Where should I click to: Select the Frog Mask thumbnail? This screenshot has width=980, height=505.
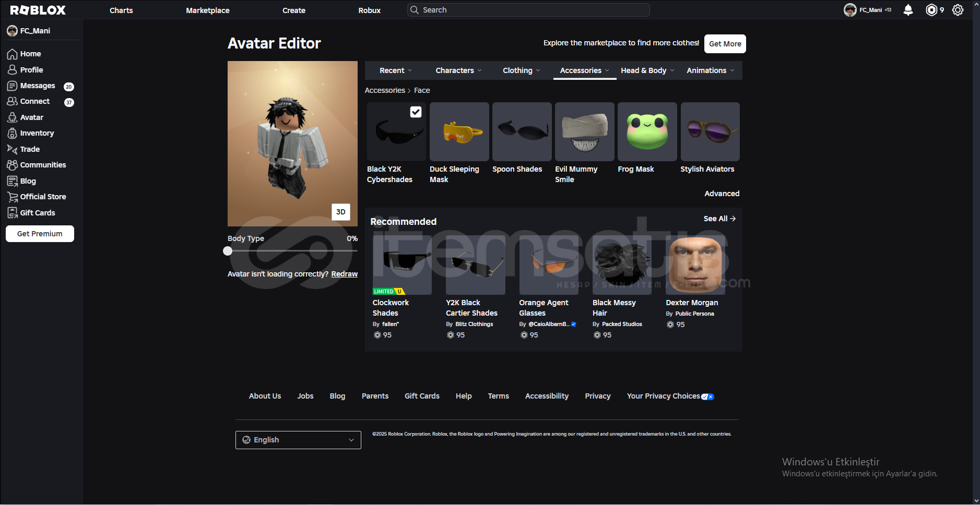pyautogui.click(x=647, y=131)
